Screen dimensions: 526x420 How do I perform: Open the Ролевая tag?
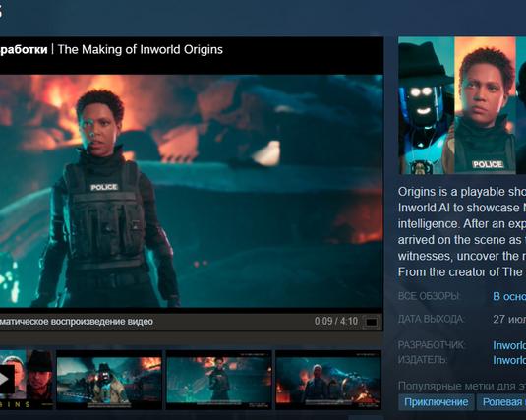tap(502, 402)
